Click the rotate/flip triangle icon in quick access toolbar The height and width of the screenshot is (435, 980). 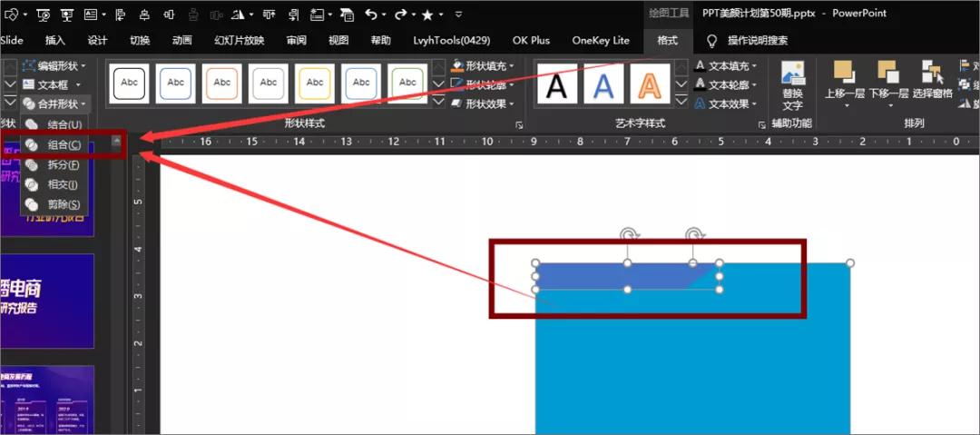(238, 13)
